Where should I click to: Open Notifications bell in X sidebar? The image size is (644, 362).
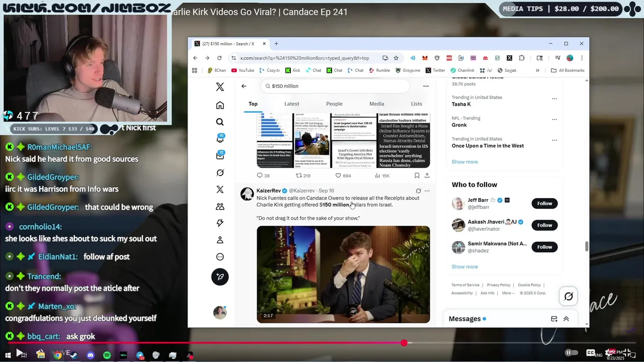point(220,139)
